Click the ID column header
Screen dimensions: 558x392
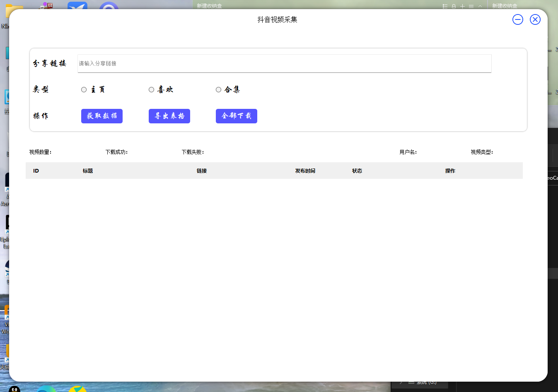pos(36,171)
